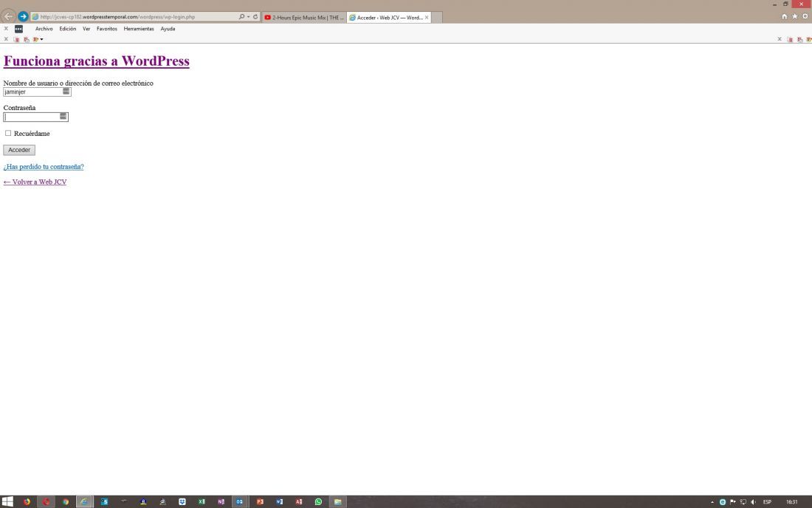
Task: Open the Archivo menu
Action: tap(44, 29)
